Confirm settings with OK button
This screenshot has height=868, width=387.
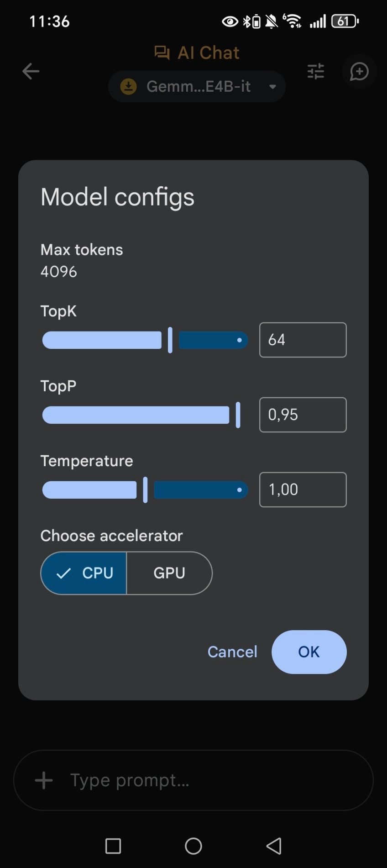pos(309,652)
